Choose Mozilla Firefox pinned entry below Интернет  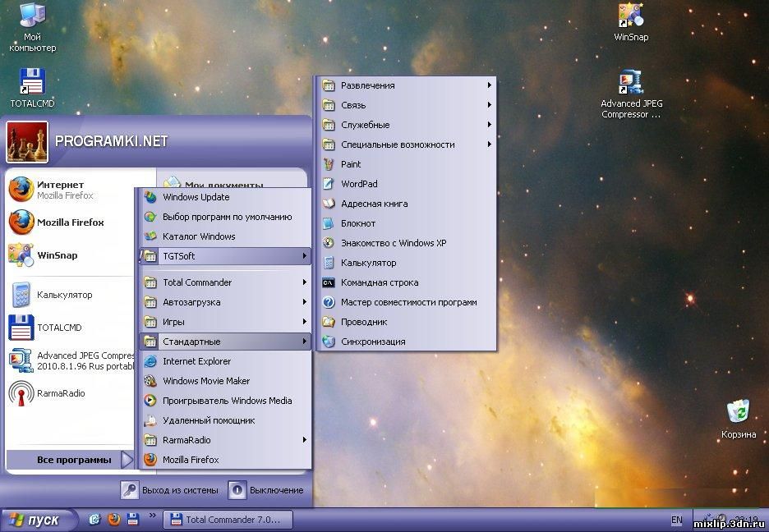click(70, 222)
